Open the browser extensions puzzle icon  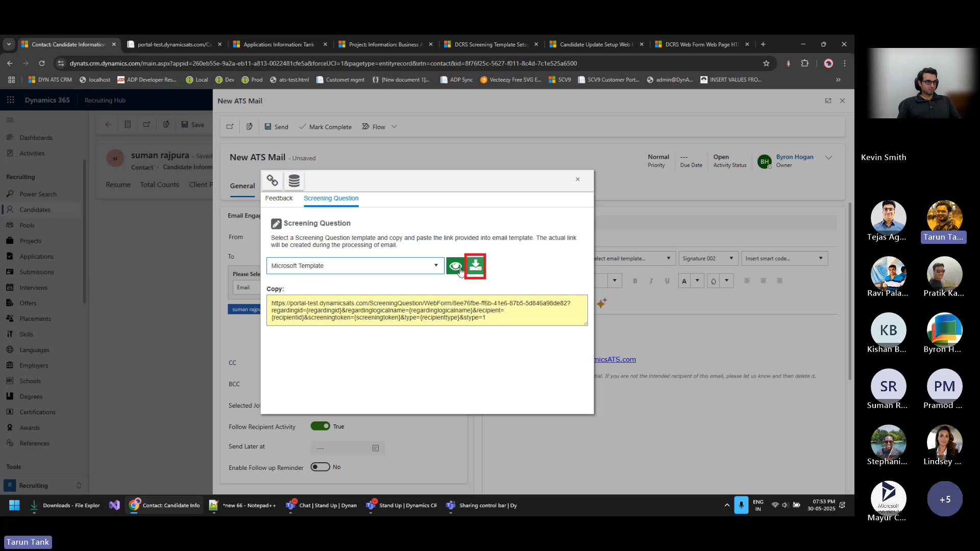[805, 63]
